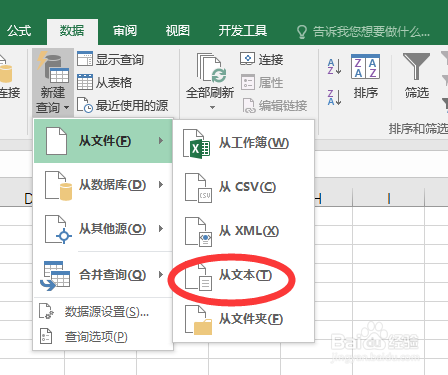Open 查询选项(P) menu item
Screen dimensions: 448x375
coord(103,337)
